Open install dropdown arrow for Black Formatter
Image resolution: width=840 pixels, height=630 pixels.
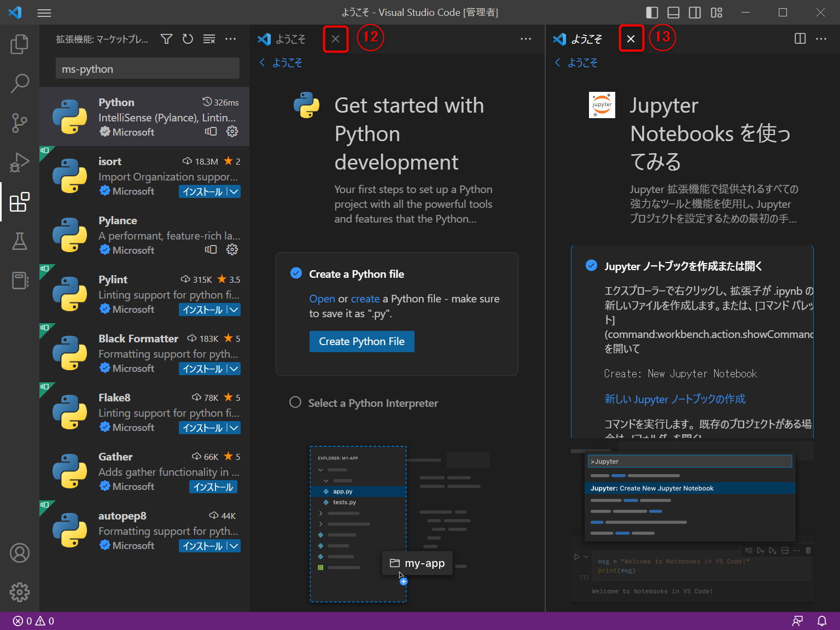(234, 369)
